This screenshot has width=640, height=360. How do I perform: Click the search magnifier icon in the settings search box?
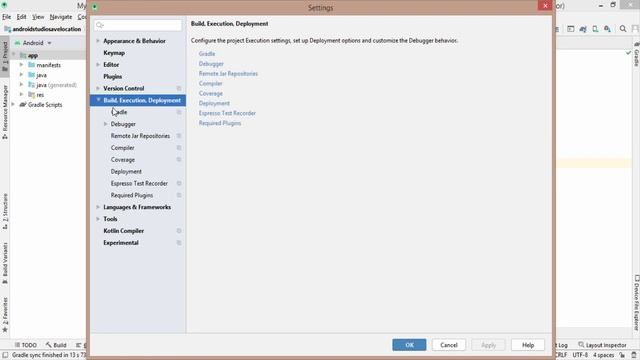pyautogui.click(x=99, y=25)
